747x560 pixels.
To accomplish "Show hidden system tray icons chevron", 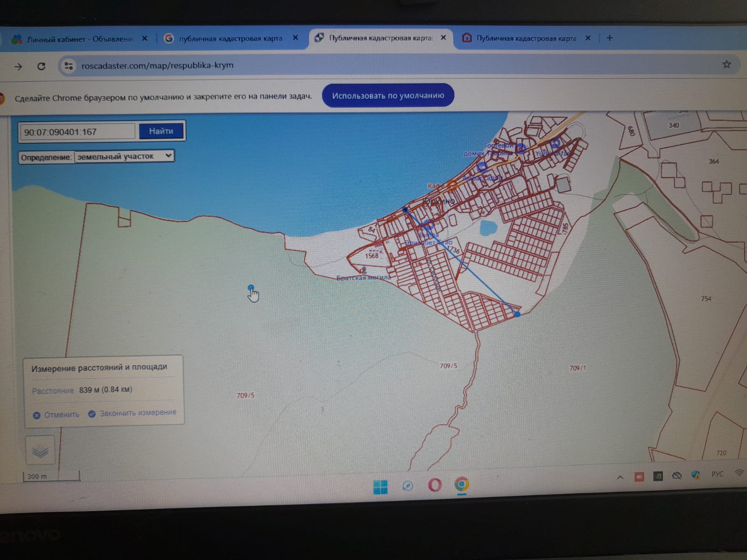I will click(x=620, y=477).
